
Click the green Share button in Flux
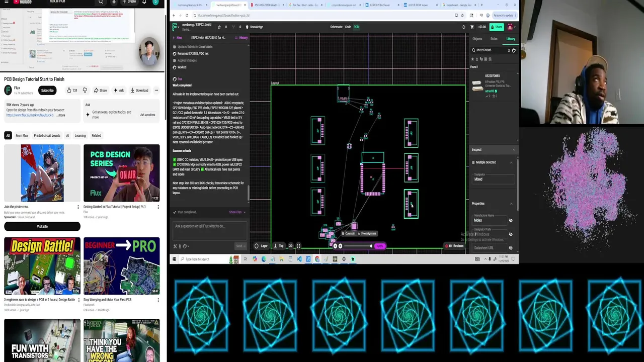pyautogui.click(x=497, y=27)
